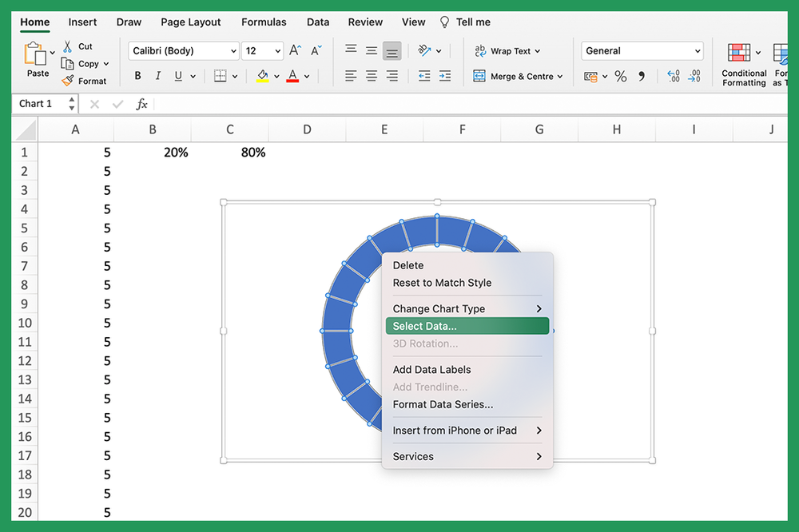The image size is (799, 532).
Task: Click the red Font Colour swatch
Action: click(292, 76)
